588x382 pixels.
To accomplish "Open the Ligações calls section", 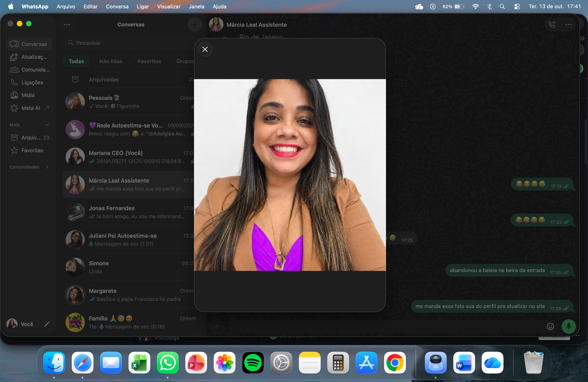I will coord(29,83).
